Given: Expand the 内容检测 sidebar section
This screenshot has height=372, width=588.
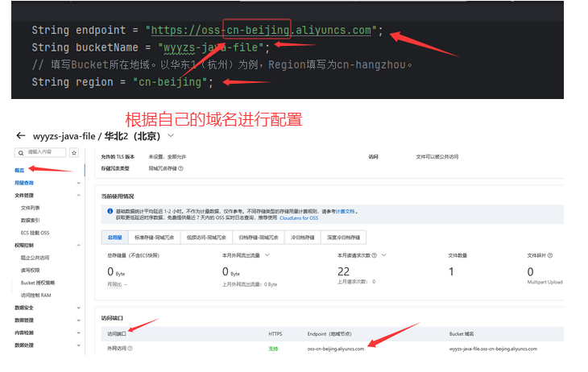Looking at the screenshot, I should coord(79,333).
